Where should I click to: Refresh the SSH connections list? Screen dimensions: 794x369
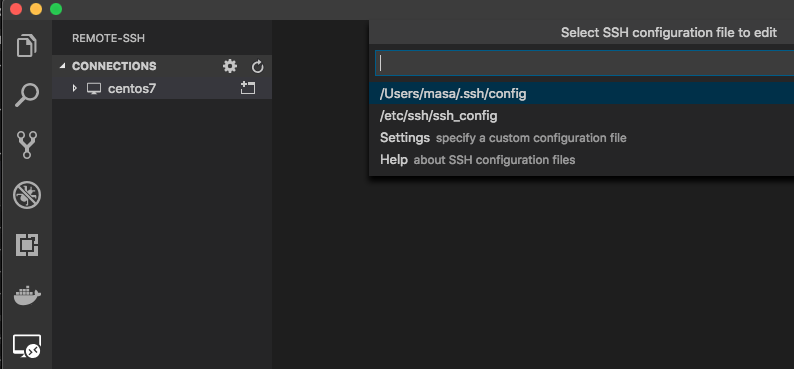(258, 66)
